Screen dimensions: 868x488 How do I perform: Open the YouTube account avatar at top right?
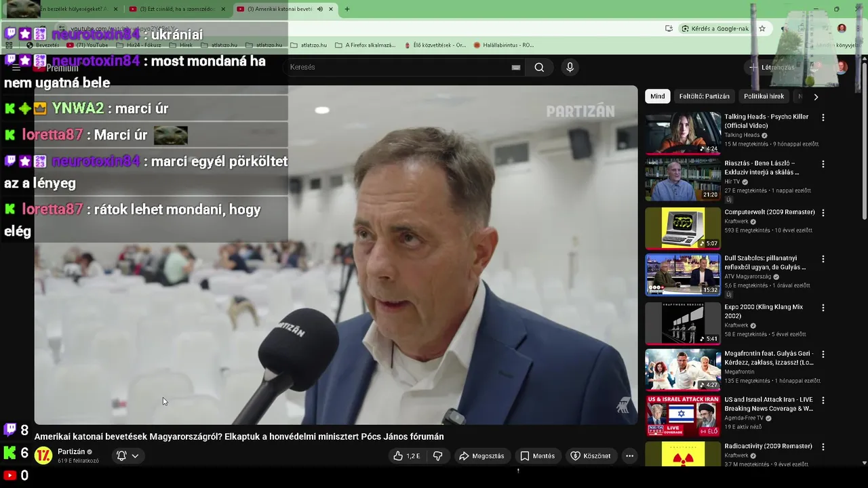[842, 67]
